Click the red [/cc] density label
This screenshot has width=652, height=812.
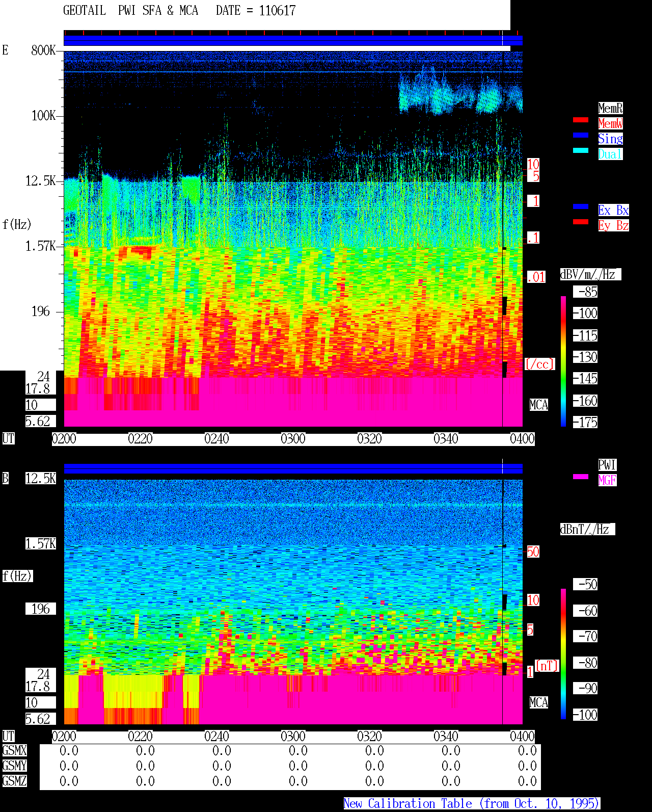coord(539,364)
